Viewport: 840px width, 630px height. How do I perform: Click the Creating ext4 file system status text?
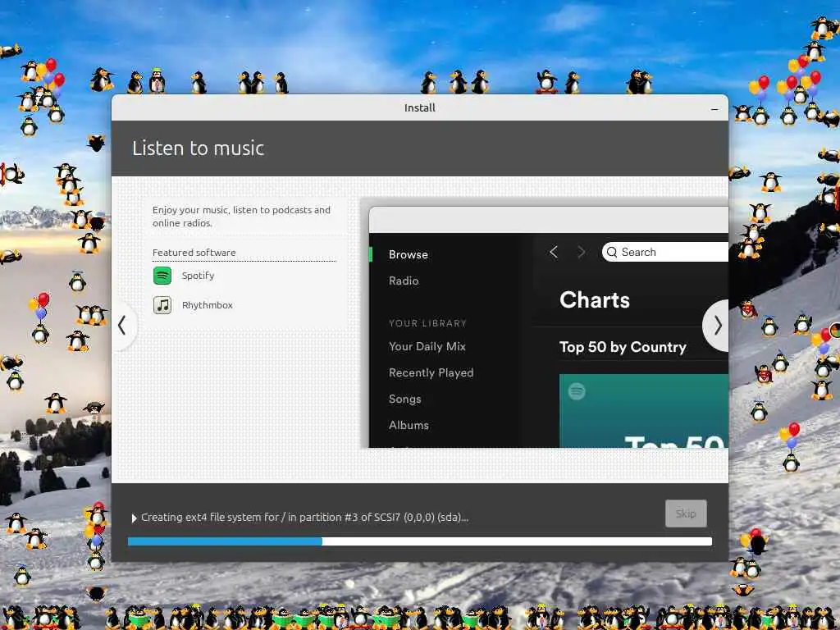304,518
